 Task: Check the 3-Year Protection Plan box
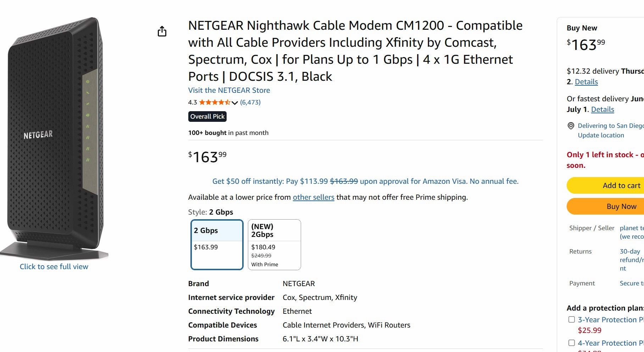point(572,319)
